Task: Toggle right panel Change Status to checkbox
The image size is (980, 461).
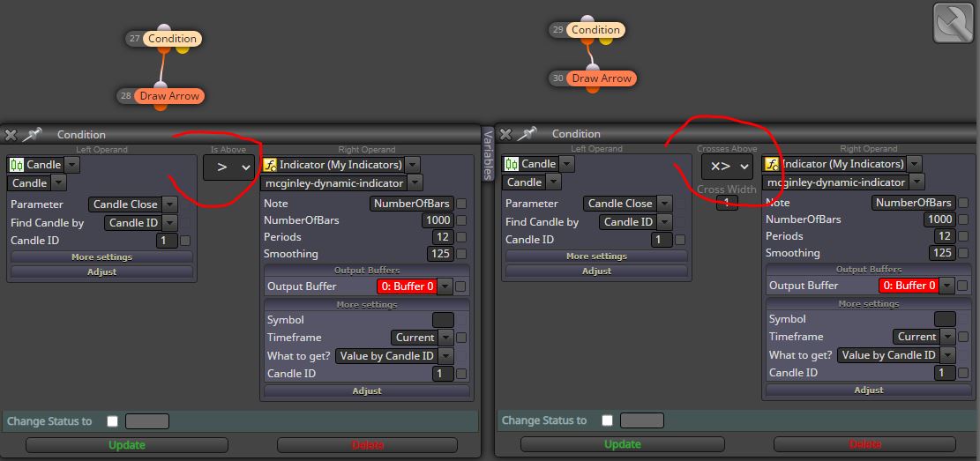Action: coord(607,420)
